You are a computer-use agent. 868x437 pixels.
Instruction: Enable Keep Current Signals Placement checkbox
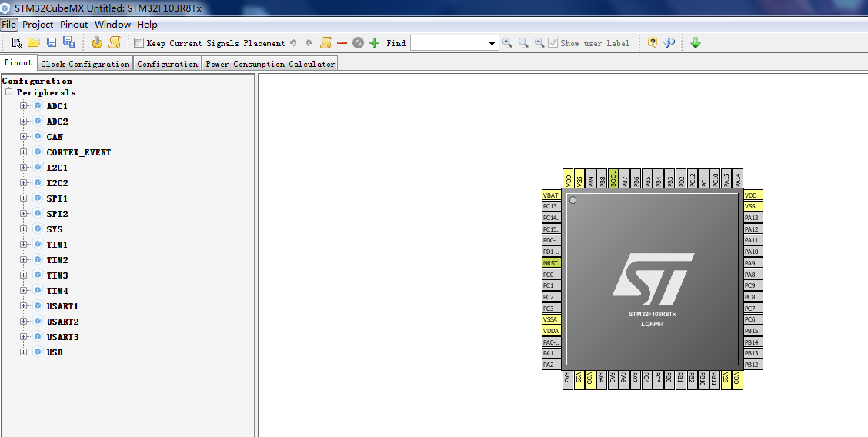139,42
